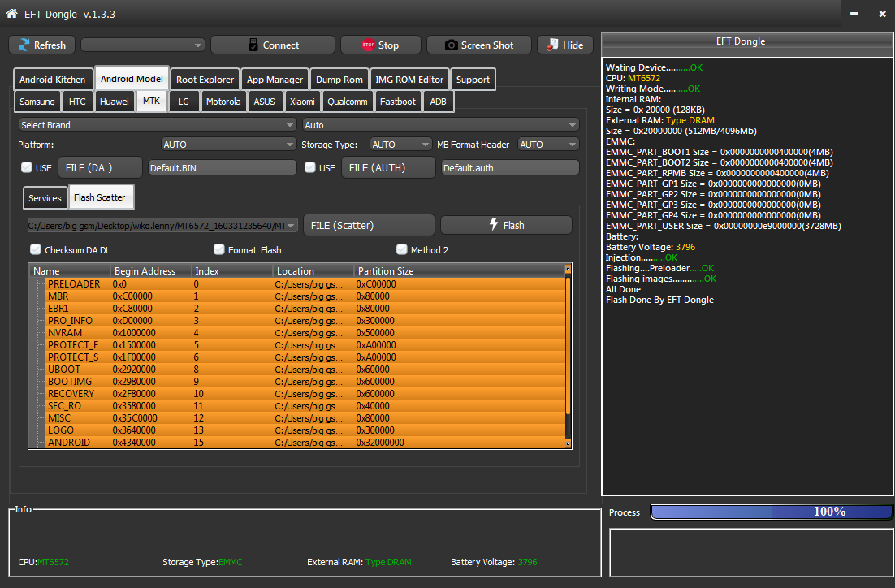Click the Begin Address column header
The width and height of the screenshot is (895, 588).
point(151,270)
